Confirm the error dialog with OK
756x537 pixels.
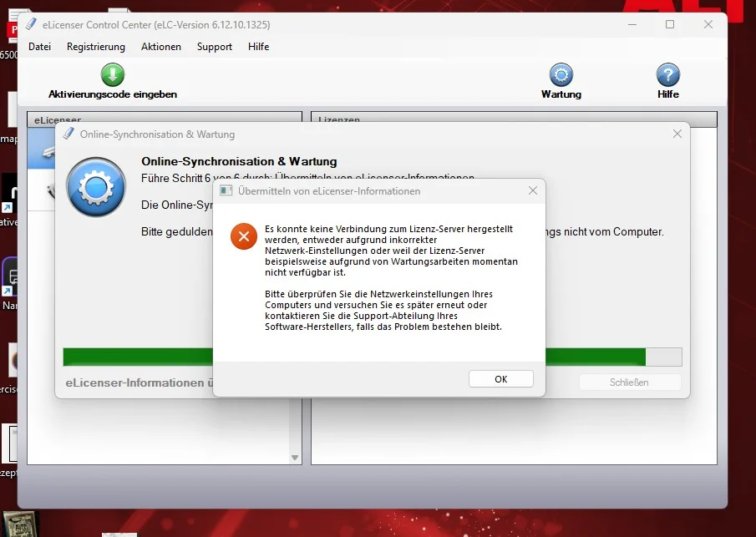click(x=501, y=379)
